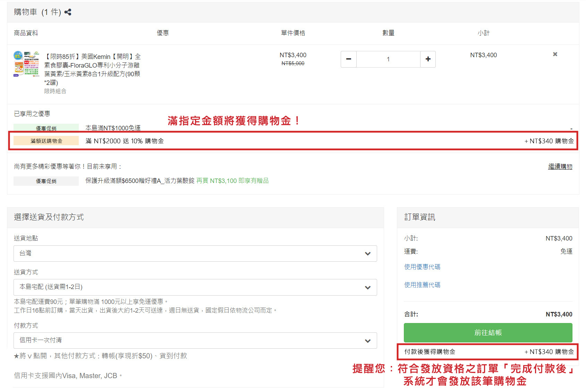
Task: Open the 送貨方式 dropdown showing 本島宅配
Action: point(195,287)
